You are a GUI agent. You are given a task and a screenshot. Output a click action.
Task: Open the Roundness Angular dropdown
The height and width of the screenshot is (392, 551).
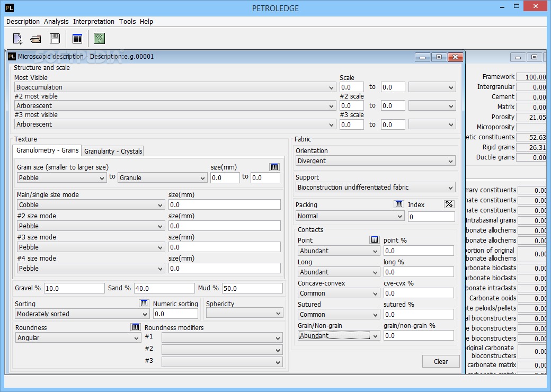[78, 338]
